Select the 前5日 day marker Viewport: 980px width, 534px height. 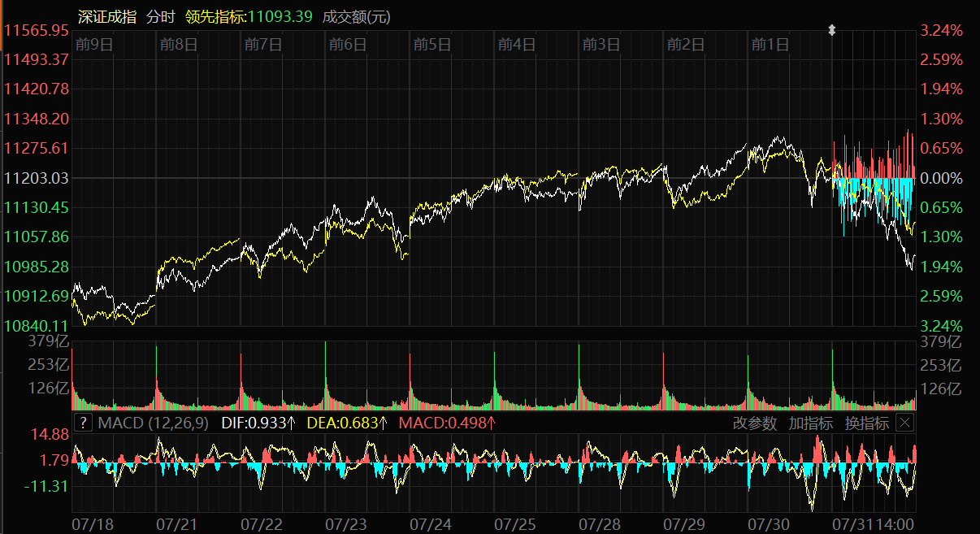pyautogui.click(x=431, y=45)
